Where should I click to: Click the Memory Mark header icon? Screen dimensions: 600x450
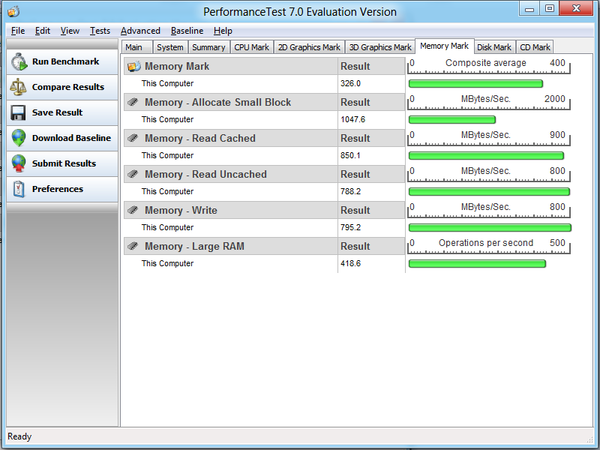click(x=133, y=66)
